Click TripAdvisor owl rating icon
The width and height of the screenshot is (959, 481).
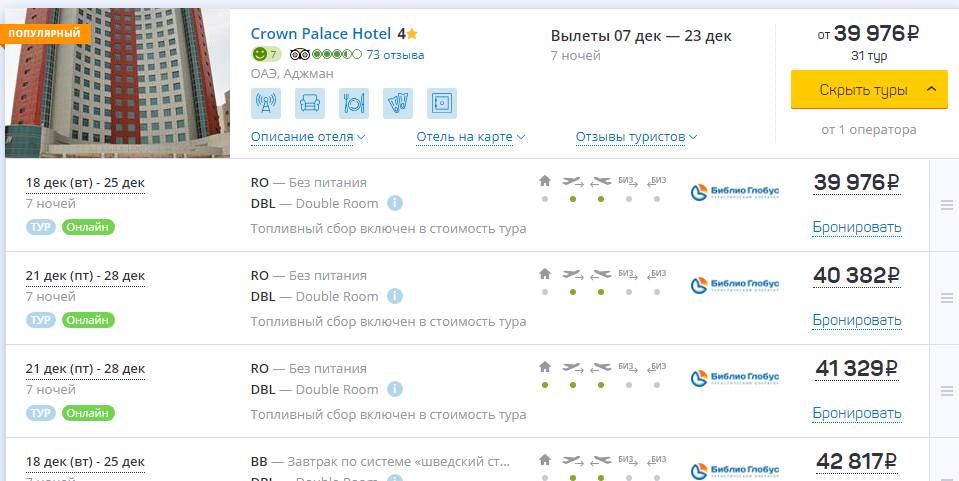(x=300, y=54)
